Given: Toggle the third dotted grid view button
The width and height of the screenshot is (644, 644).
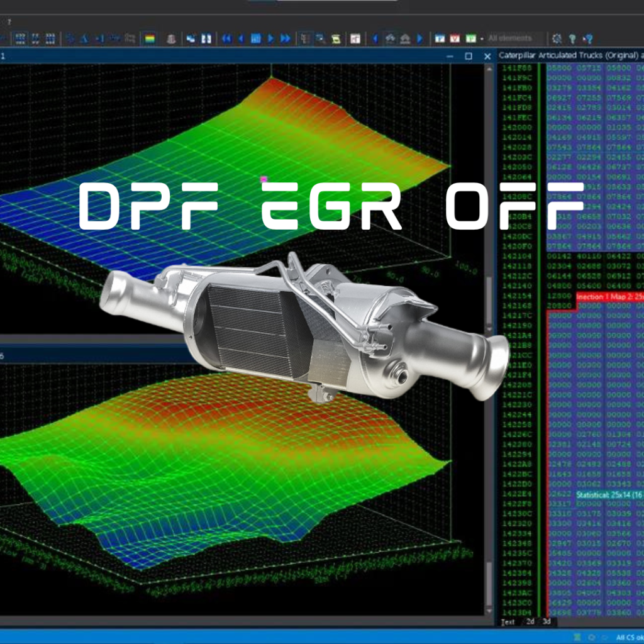Looking at the screenshot, I should [x=50, y=38].
